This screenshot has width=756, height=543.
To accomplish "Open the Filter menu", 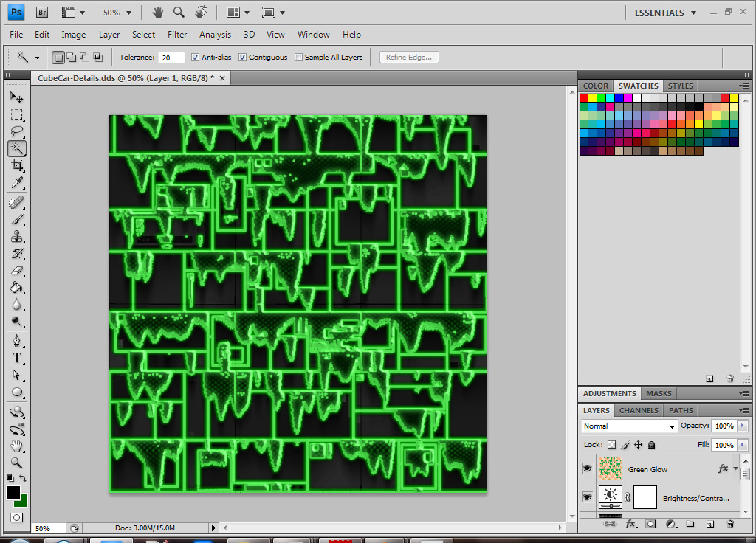I will [x=177, y=35].
